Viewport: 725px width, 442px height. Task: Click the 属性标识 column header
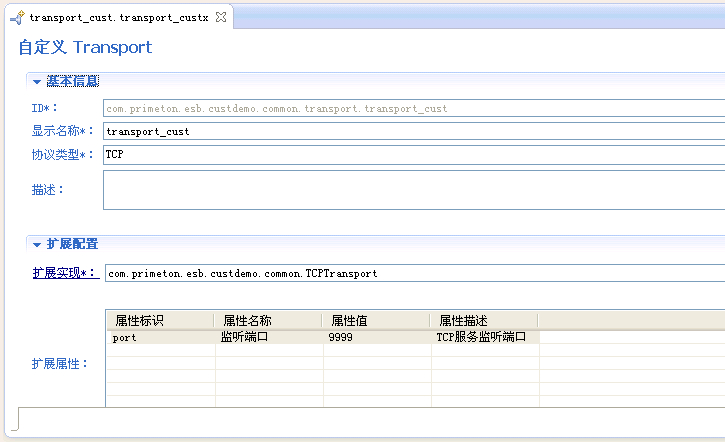point(160,321)
